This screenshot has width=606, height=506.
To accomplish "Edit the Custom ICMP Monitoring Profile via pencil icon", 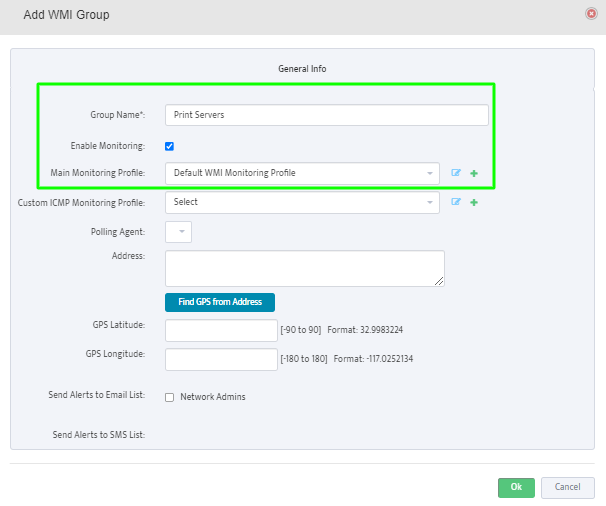I will 456,202.
